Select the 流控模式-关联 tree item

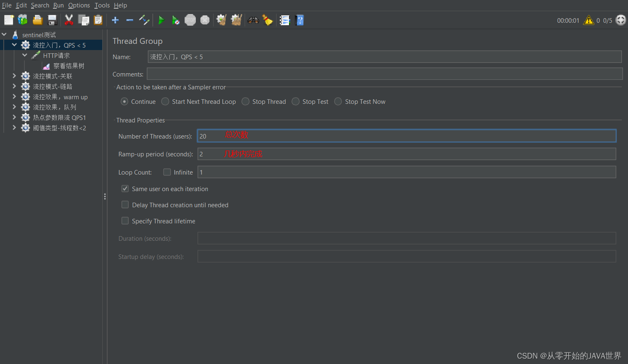point(53,76)
